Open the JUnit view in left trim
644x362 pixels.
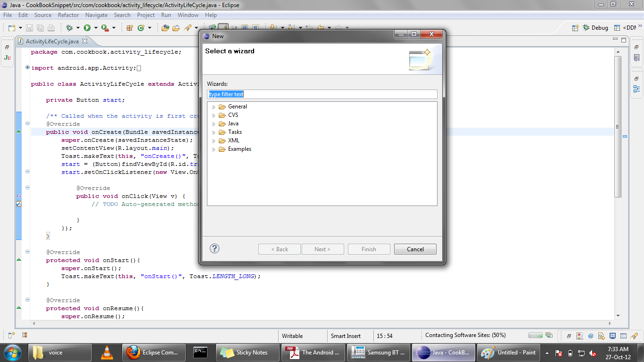7,58
